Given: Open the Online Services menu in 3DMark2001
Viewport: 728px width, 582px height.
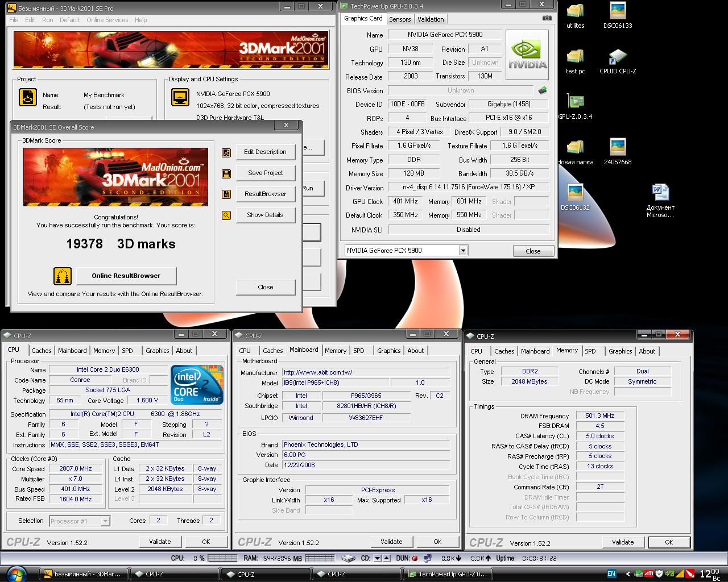Looking at the screenshot, I should 107,20.
